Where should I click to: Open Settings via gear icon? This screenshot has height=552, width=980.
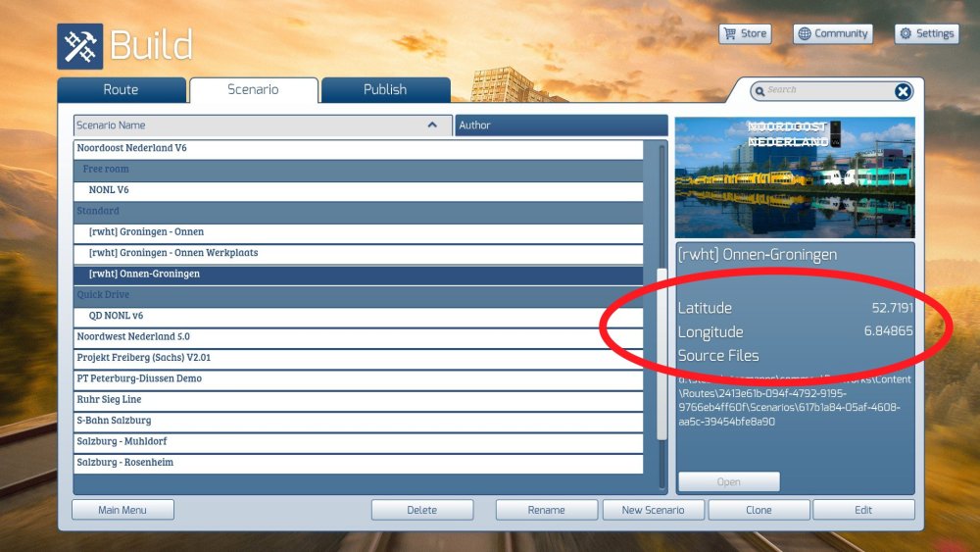(906, 33)
